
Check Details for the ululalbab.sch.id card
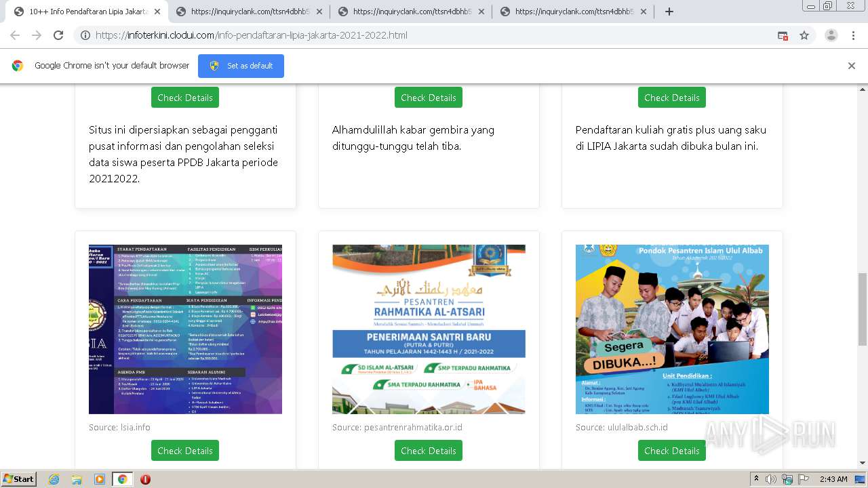pyautogui.click(x=672, y=451)
